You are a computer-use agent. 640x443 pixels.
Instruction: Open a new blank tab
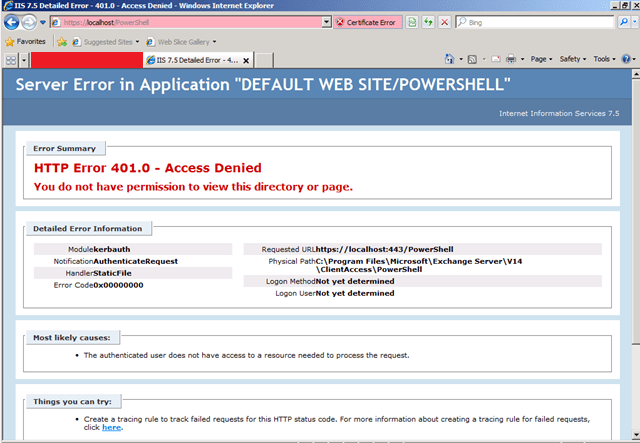point(264,60)
